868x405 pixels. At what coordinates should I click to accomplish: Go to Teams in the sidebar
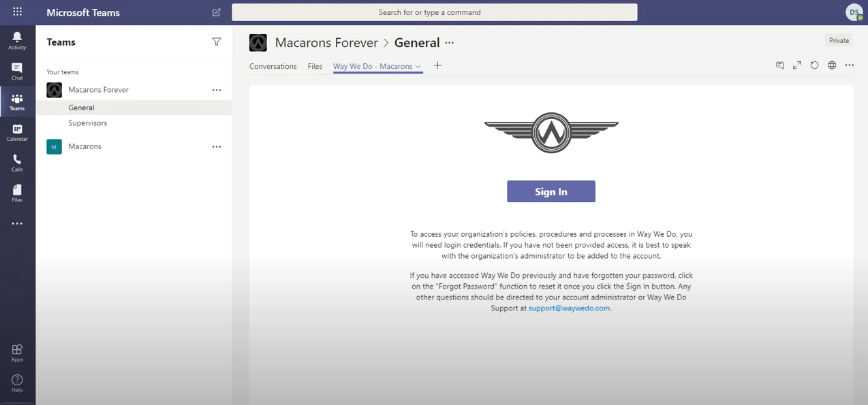point(17,101)
